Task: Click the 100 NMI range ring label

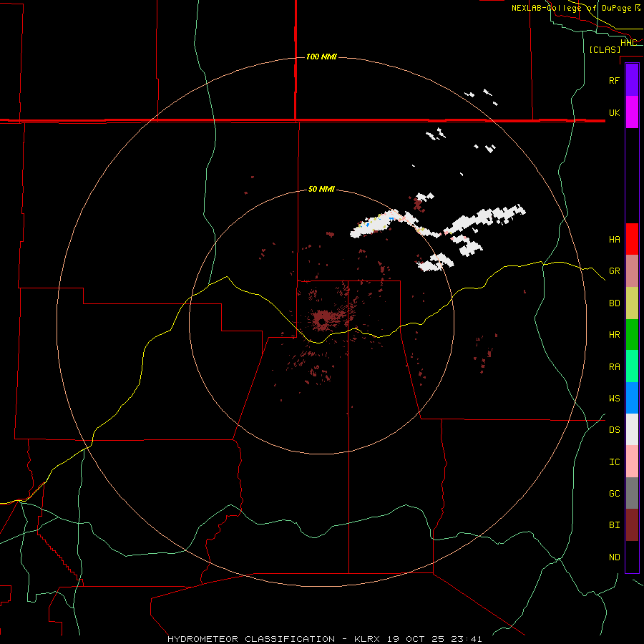Action: coord(321,57)
